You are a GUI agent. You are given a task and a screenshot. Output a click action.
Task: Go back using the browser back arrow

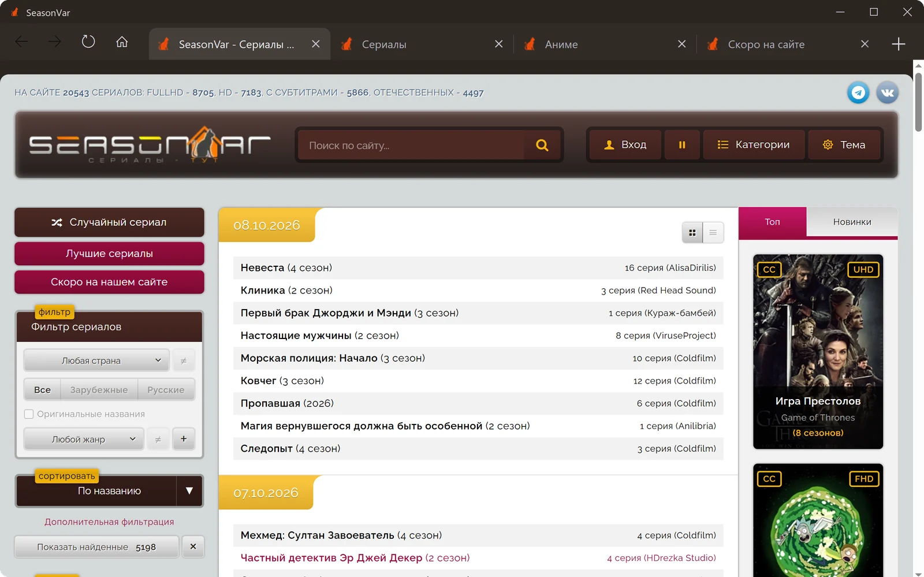(21, 42)
